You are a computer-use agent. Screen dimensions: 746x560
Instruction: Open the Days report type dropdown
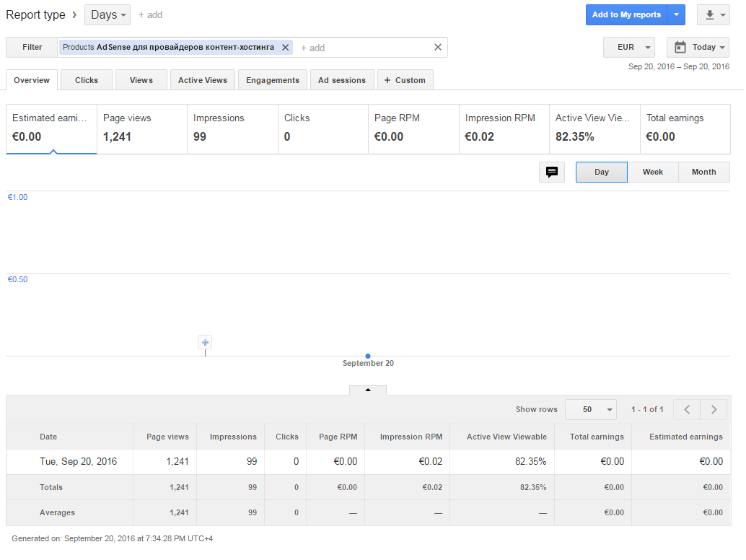click(x=107, y=14)
